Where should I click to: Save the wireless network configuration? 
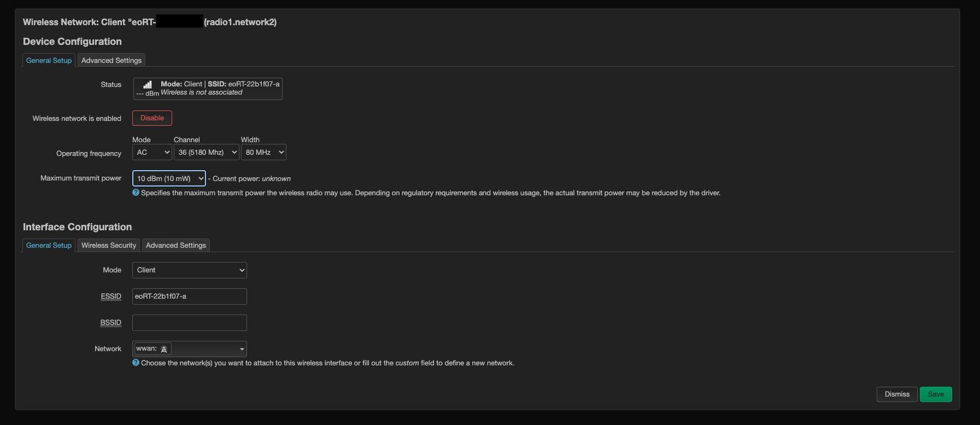coord(936,394)
